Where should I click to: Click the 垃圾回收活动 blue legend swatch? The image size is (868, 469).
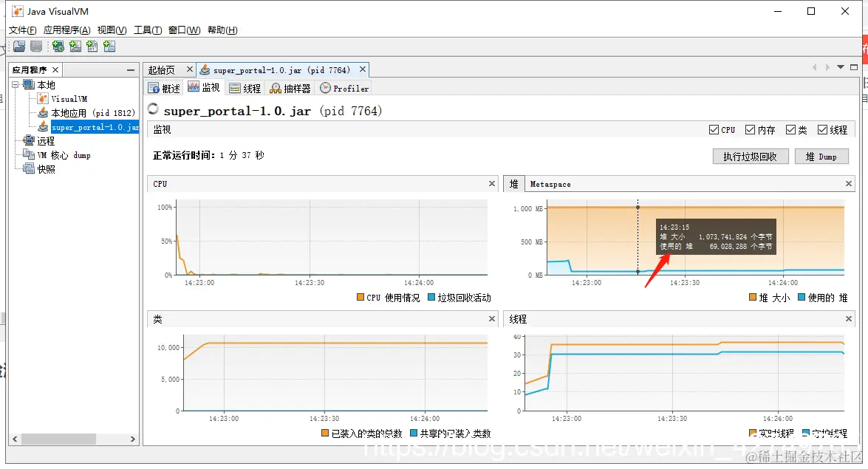coord(431,298)
